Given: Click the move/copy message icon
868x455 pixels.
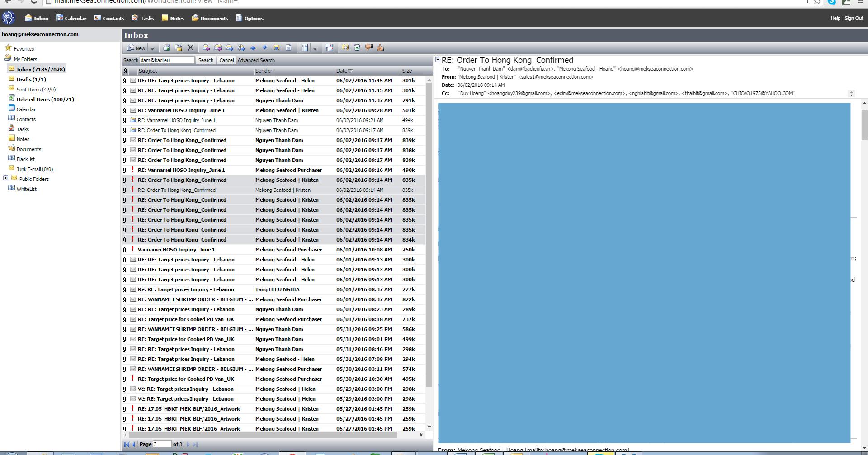Looking at the screenshot, I should 178,48.
